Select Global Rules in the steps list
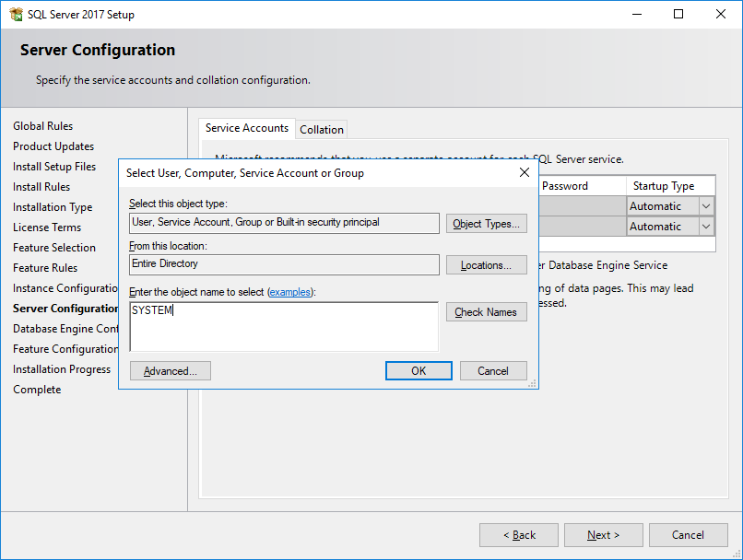743x560 pixels. [43, 126]
